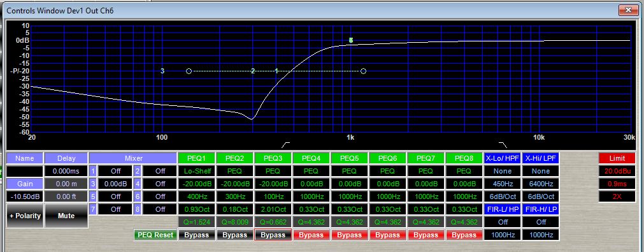Edit the limiter 20.0dBu threshold field
Screen dimensions: 644x252
617,171
